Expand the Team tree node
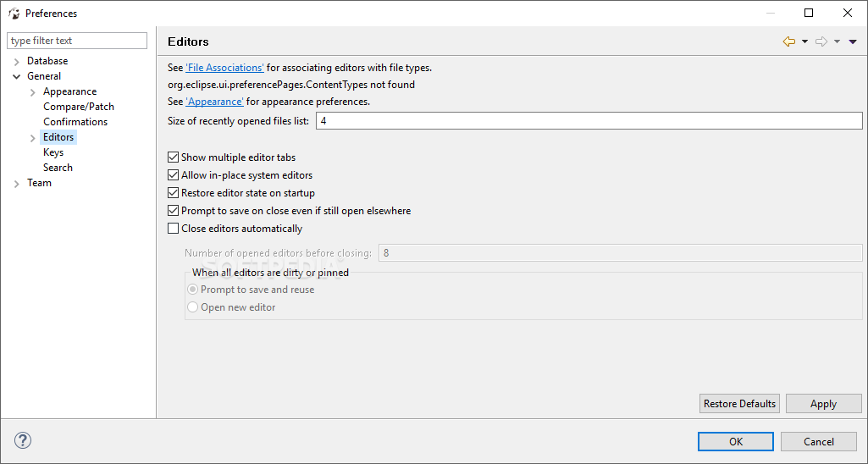868x464 pixels. point(17,183)
